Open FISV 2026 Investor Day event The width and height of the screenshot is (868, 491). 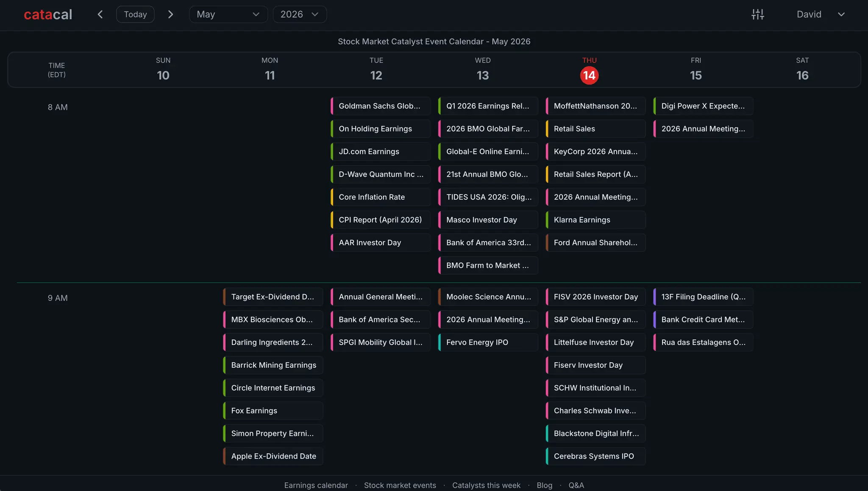[x=596, y=297]
